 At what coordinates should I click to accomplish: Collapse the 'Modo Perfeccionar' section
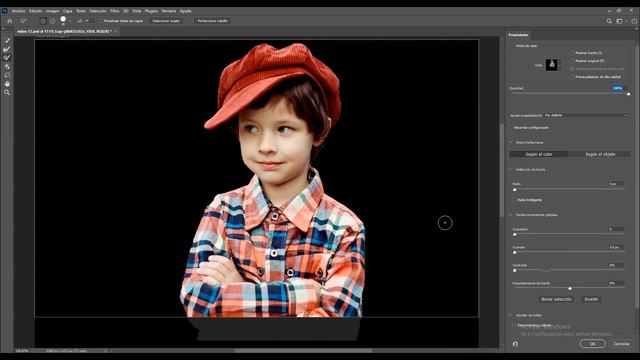[x=511, y=142]
